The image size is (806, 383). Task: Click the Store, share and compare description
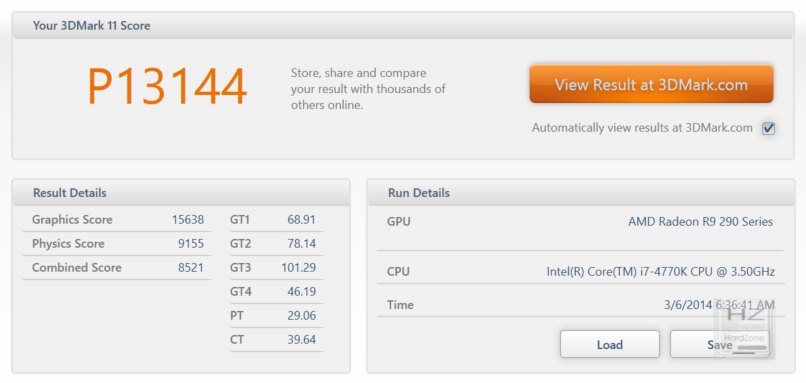click(x=368, y=89)
